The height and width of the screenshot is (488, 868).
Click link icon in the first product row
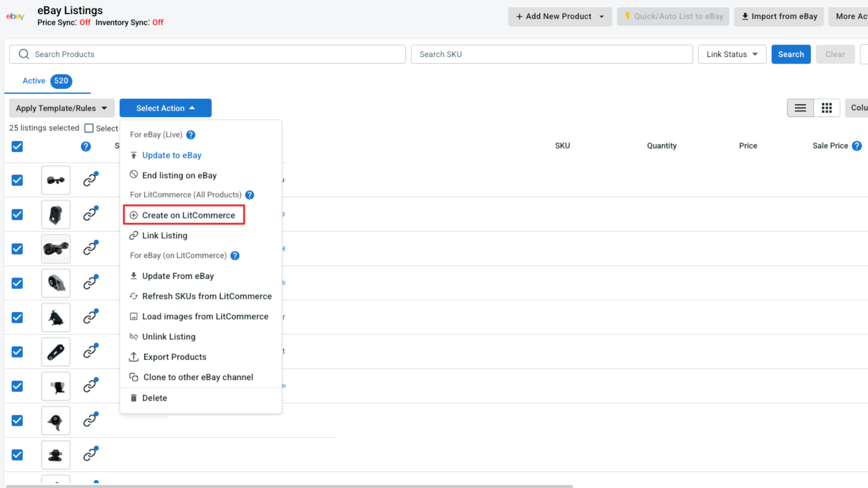[x=90, y=179]
